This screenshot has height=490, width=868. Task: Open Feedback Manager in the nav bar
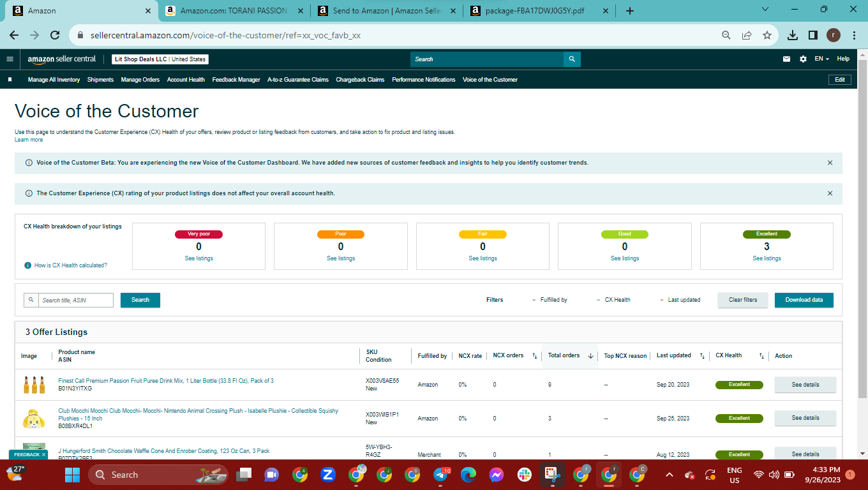point(236,80)
